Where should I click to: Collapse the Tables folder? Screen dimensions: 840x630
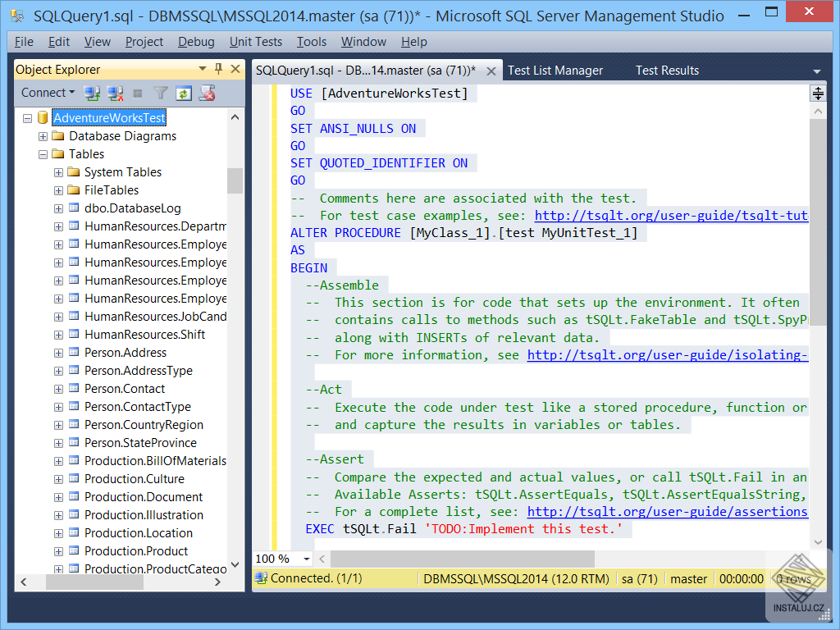pyautogui.click(x=43, y=154)
